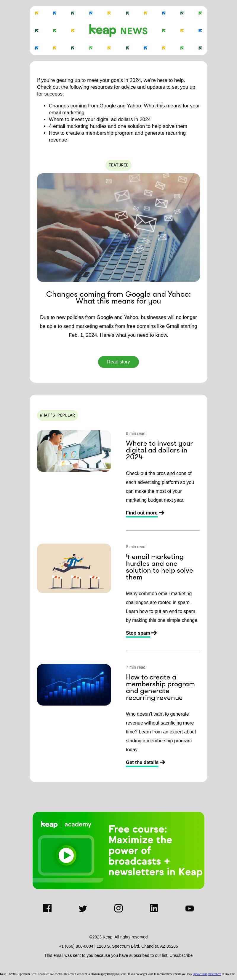Screen dimensions: 237x980
Task: Open the hurdles jumper illustration thumbnail
Action: 74,568
